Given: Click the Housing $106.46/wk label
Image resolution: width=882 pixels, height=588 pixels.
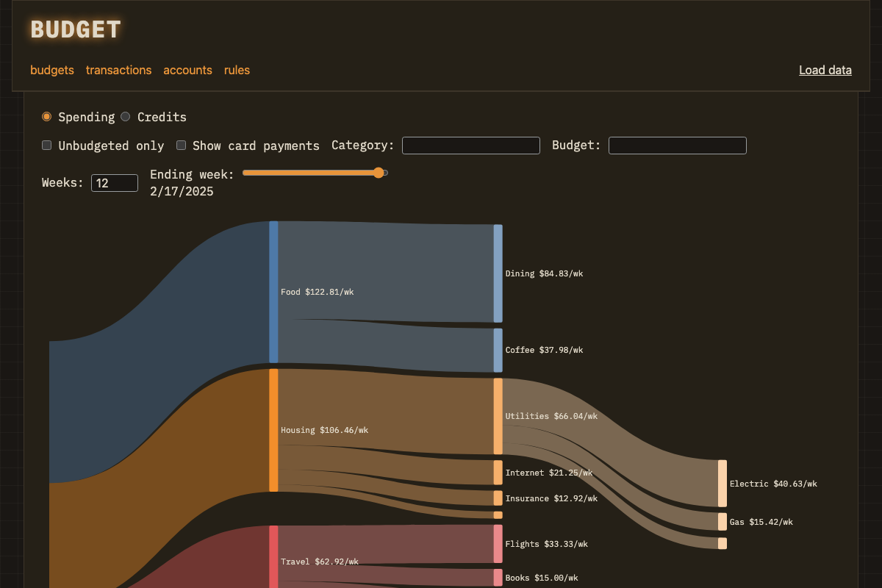Looking at the screenshot, I should tap(325, 430).
